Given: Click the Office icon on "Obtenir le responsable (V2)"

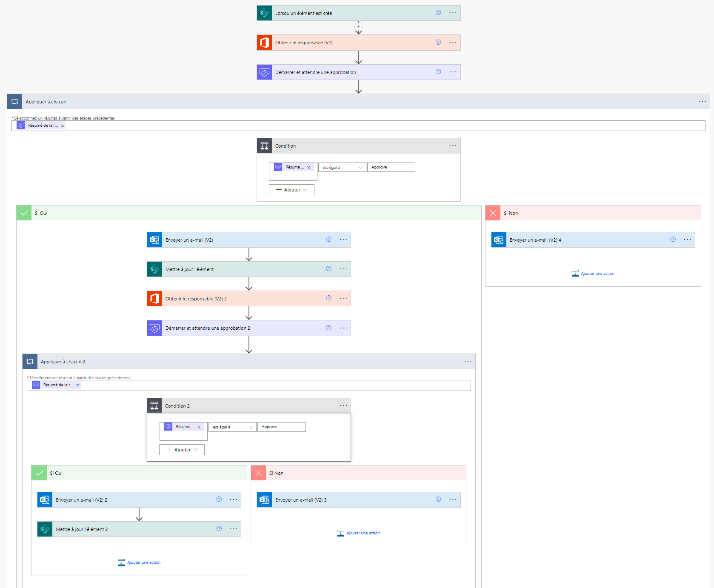Looking at the screenshot, I should click(x=264, y=43).
